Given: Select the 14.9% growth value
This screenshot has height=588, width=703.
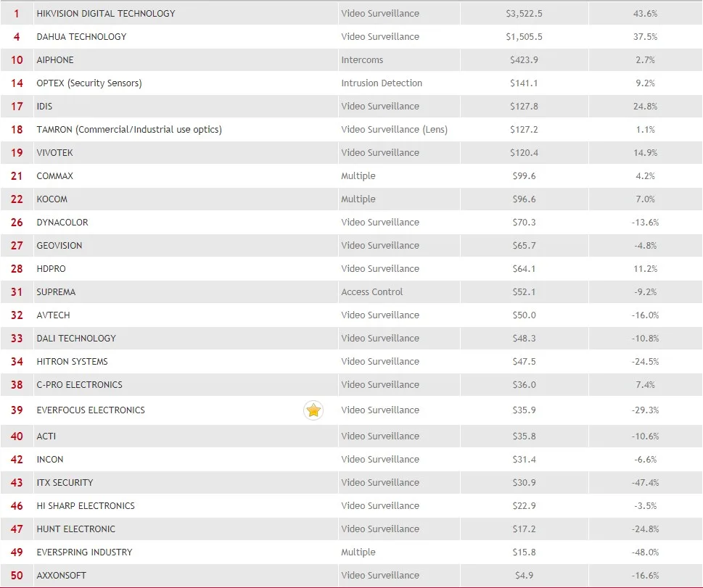Looking at the screenshot, I should 645,153.
